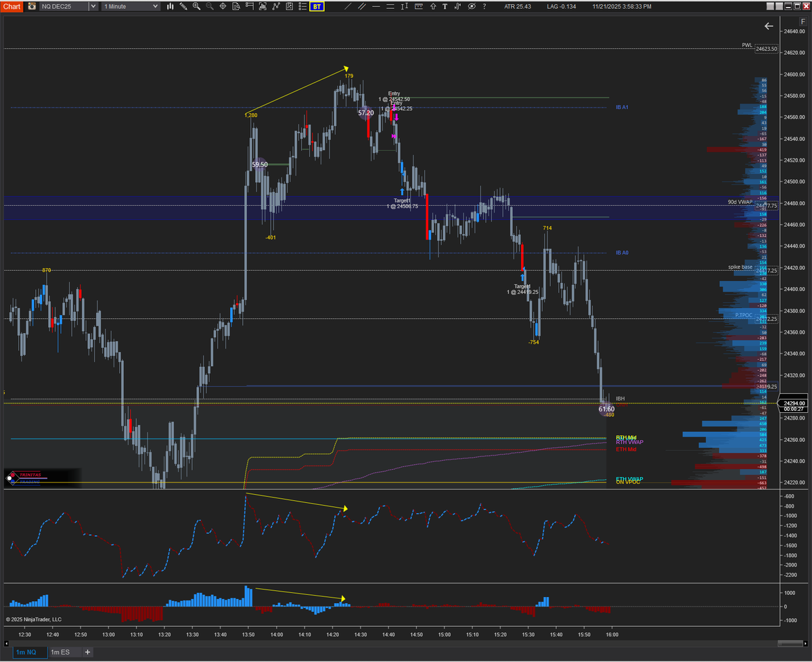This screenshot has height=662, width=812.
Task: Click the spike base label
Action: [740, 267]
